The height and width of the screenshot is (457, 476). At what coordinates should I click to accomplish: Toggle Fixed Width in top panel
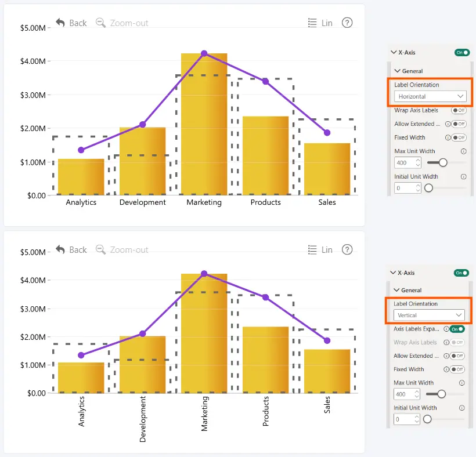(459, 137)
